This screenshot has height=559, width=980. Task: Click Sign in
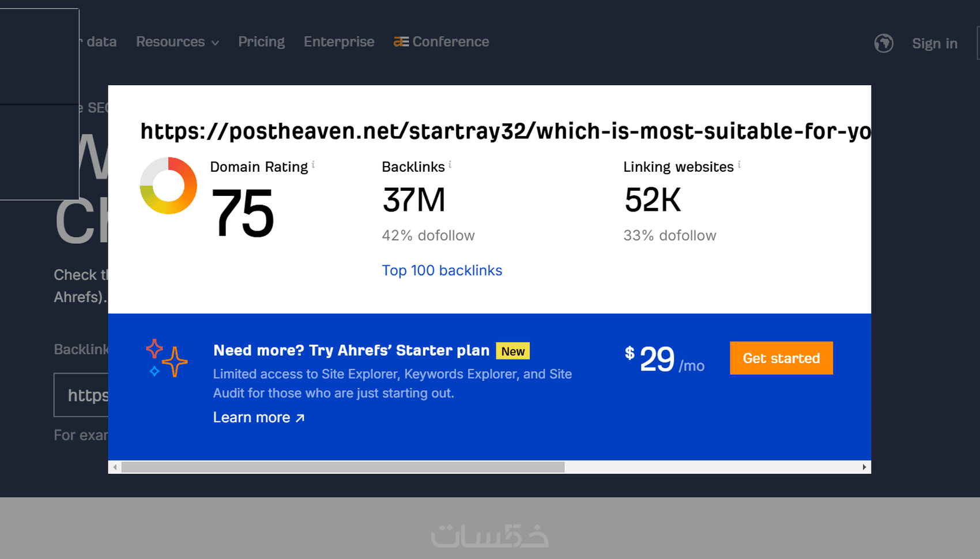pos(934,43)
